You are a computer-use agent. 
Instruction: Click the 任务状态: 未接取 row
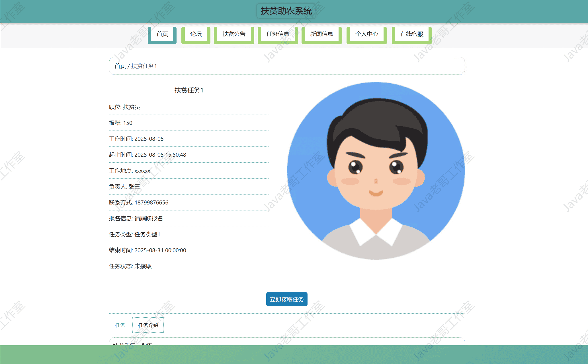point(130,266)
